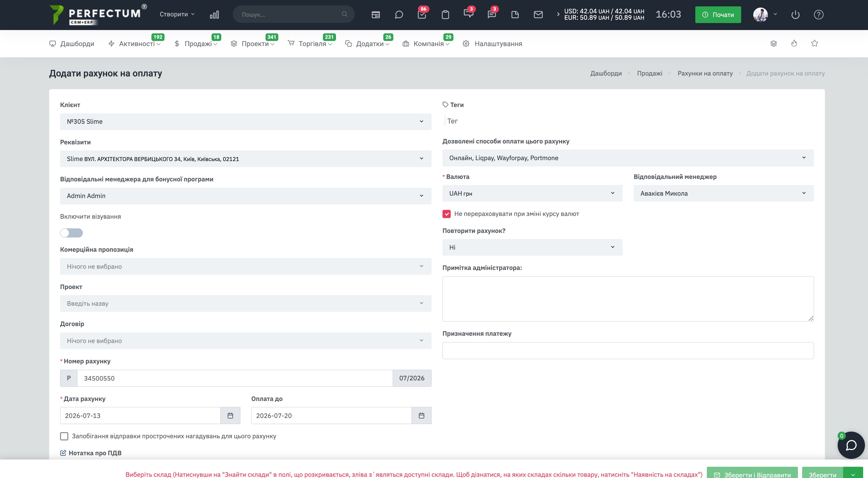This screenshot has width=868, height=478.
Task: Go to Продажі breadcrumb link
Action: coord(650,73)
